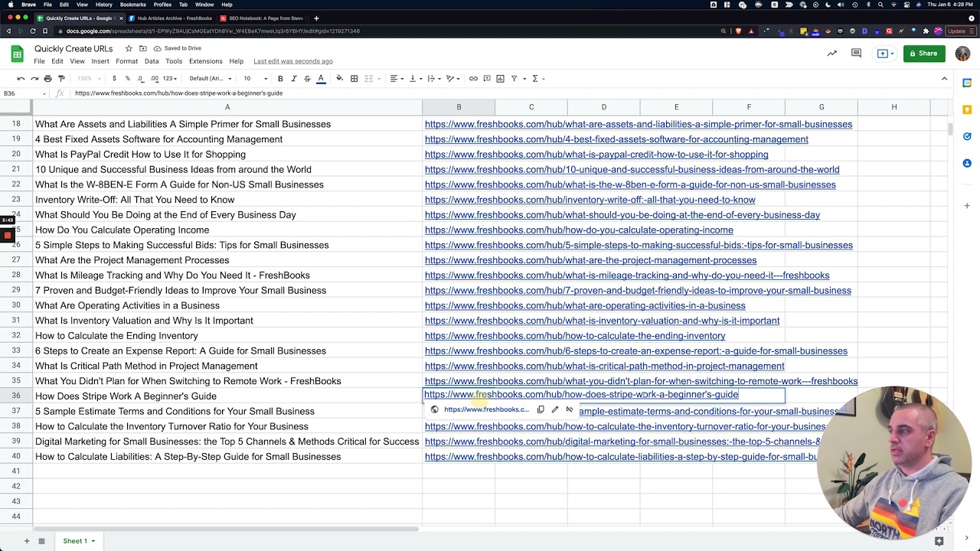Open activity dashboard trend icon
Viewport: 980px width, 551px height.
pos(831,54)
